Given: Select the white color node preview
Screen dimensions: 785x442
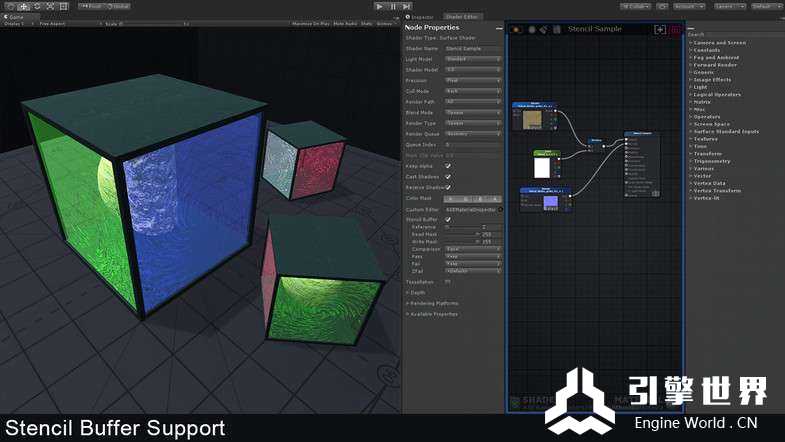Looking at the screenshot, I should click(542, 168).
